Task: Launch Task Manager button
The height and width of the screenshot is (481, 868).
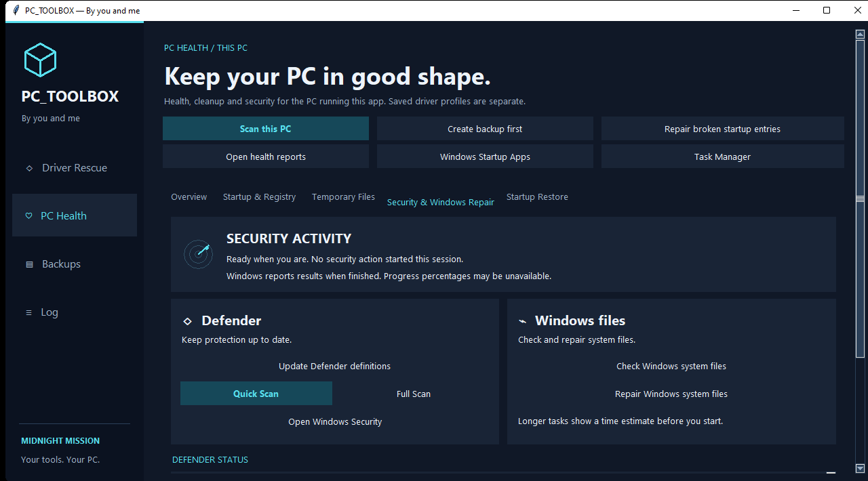Action: click(722, 156)
